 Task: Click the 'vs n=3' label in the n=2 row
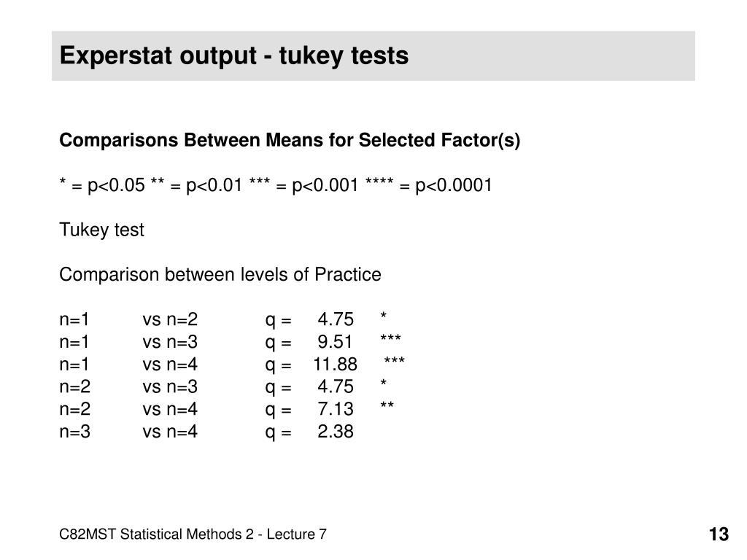(170, 386)
